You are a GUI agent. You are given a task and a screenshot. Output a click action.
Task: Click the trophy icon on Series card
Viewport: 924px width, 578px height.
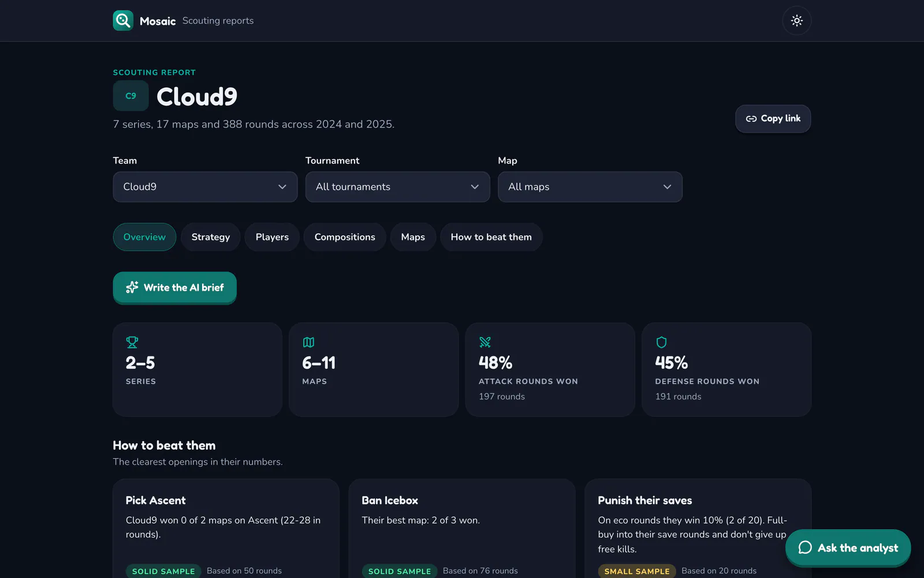(x=132, y=342)
